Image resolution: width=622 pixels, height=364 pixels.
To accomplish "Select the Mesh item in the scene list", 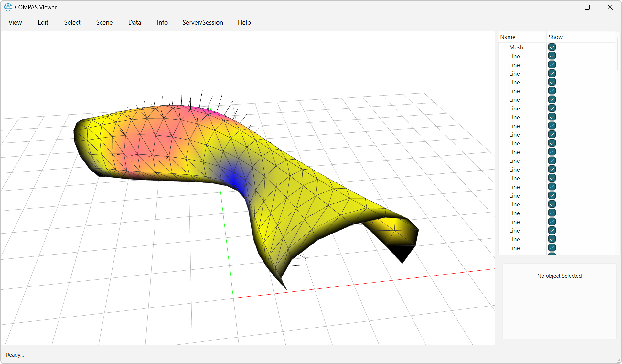I will point(516,47).
